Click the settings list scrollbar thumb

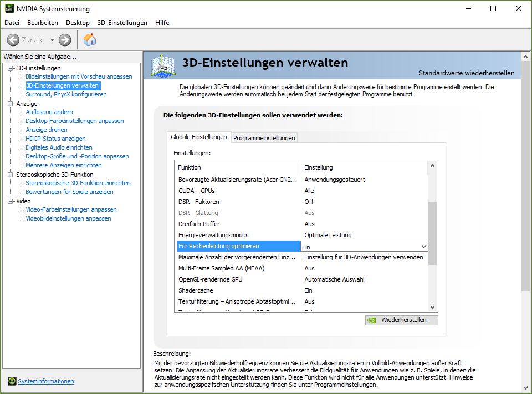tap(432, 233)
